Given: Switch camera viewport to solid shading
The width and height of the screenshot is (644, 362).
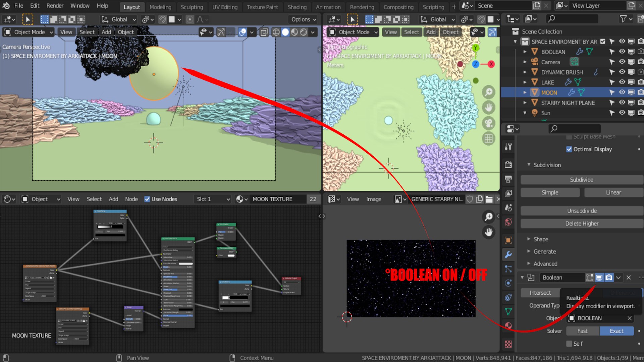Looking at the screenshot, I should [x=285, y=32].
